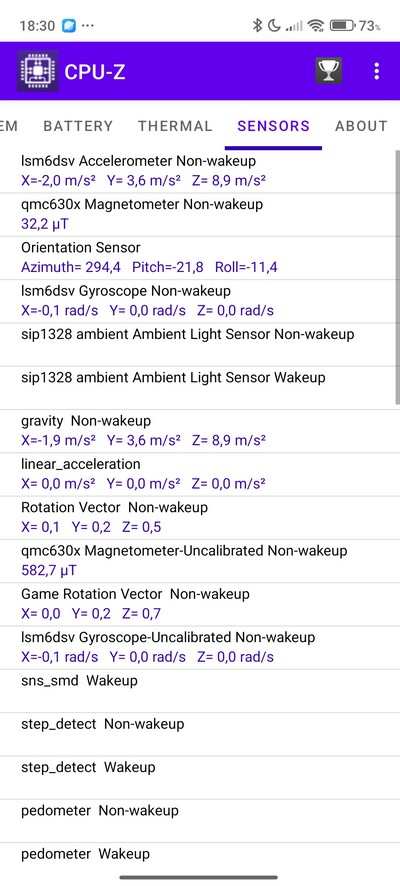Select lsm6dsv Accelerometer Non-wakeup entry
Screen dimensions: 400x886
(x=198, y=171)
